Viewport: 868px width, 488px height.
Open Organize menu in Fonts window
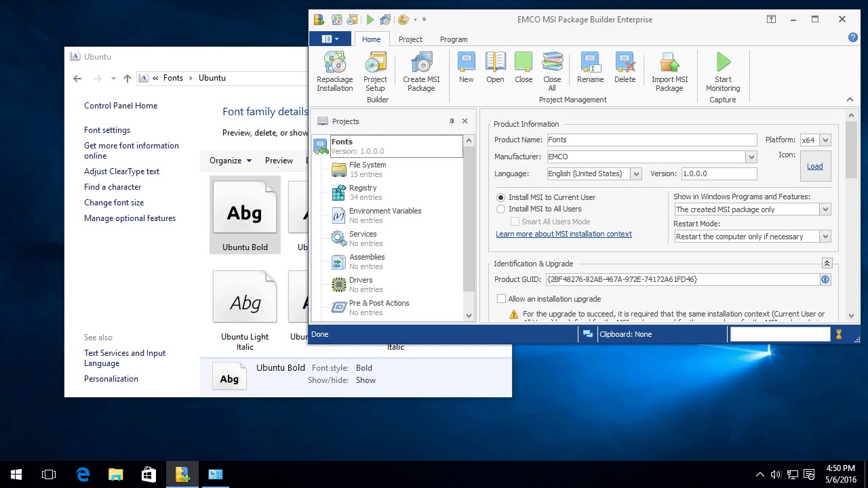pyautogui.click(x=231, y=161)
